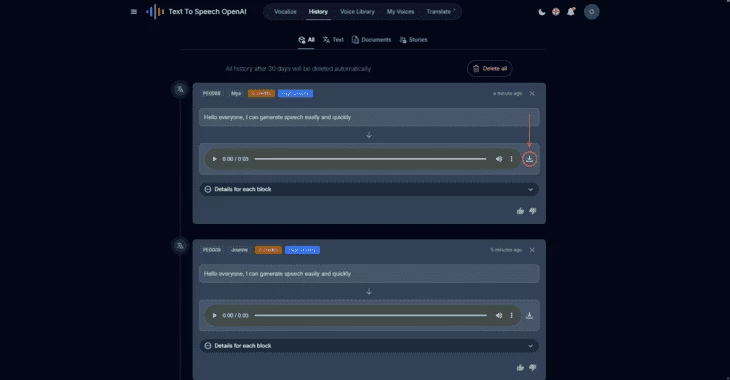The image size is (730, 380).
Task: Expand Details for each block in Joanne entry
Action: point(369,346)
